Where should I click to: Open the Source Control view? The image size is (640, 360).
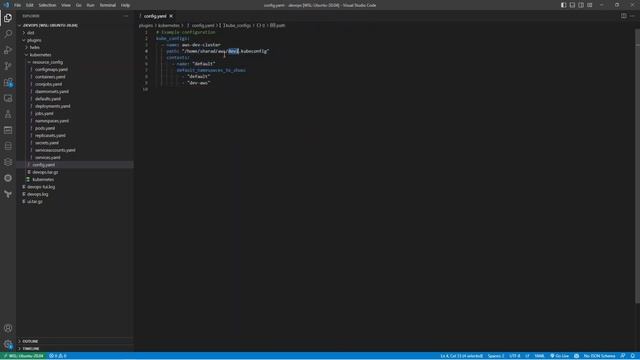coord(8,66)
